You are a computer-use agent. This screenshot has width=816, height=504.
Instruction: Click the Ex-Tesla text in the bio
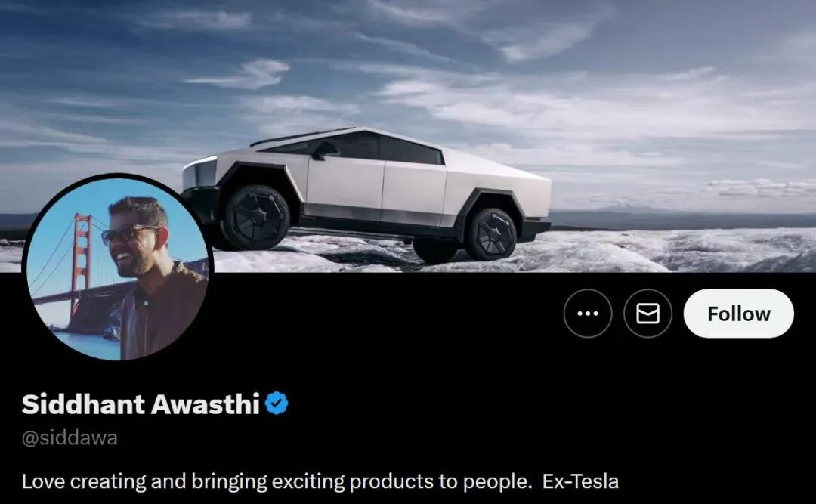click(x=580, y=481)
